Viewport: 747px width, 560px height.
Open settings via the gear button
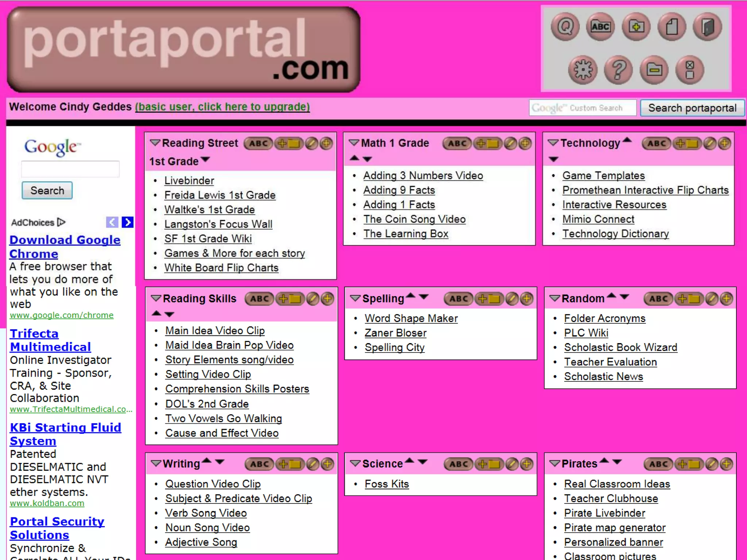click(x=582, y=69)
